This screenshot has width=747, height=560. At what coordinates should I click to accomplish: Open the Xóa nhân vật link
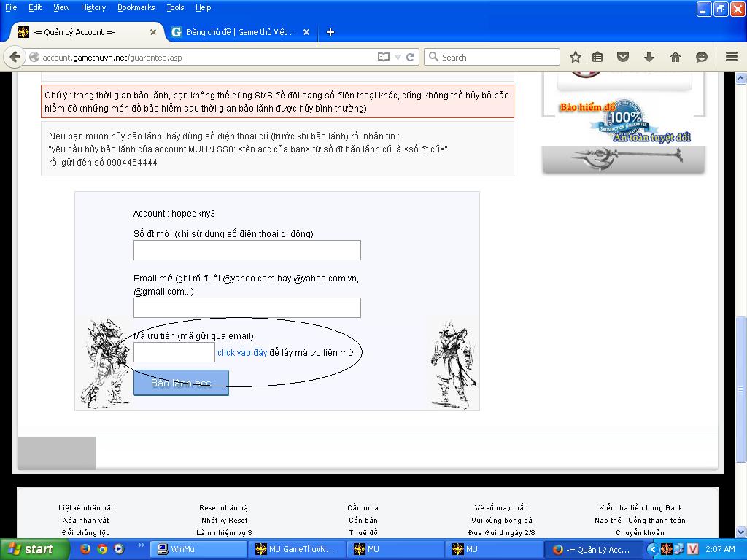coord(86,521)
